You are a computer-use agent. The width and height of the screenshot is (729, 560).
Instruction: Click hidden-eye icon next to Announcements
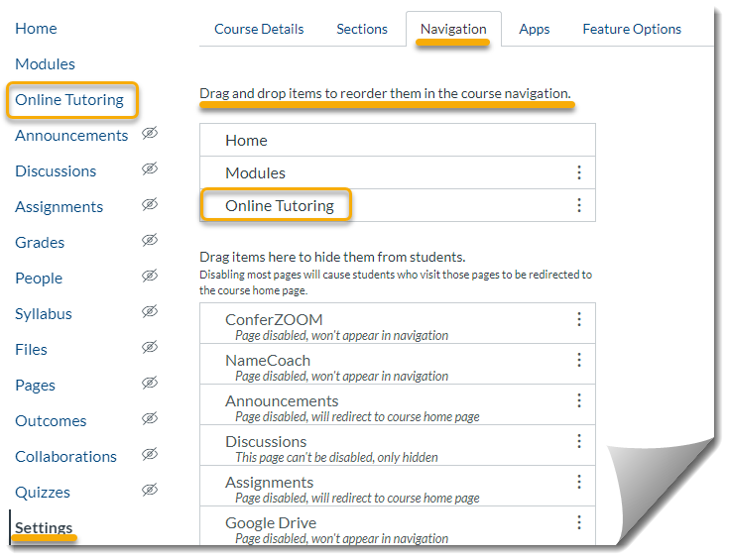point(150,133)
